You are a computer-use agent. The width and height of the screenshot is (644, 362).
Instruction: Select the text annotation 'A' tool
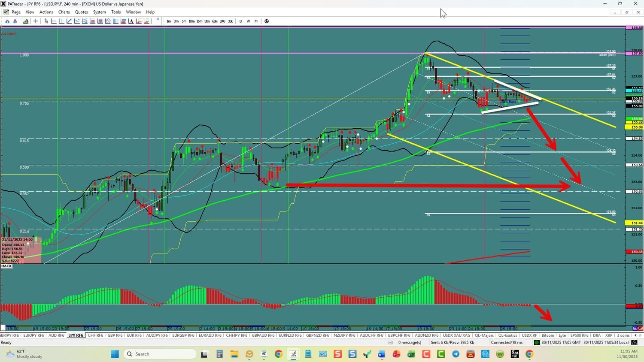(x=131, y=21)
